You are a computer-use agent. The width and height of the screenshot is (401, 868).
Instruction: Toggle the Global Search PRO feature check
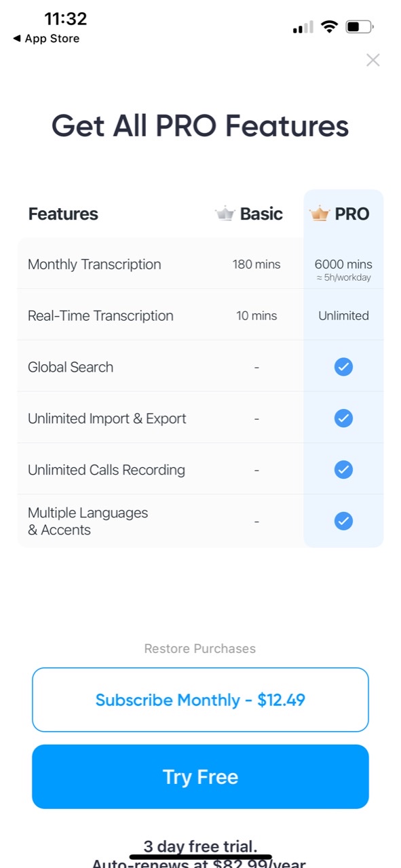point(343,366)
